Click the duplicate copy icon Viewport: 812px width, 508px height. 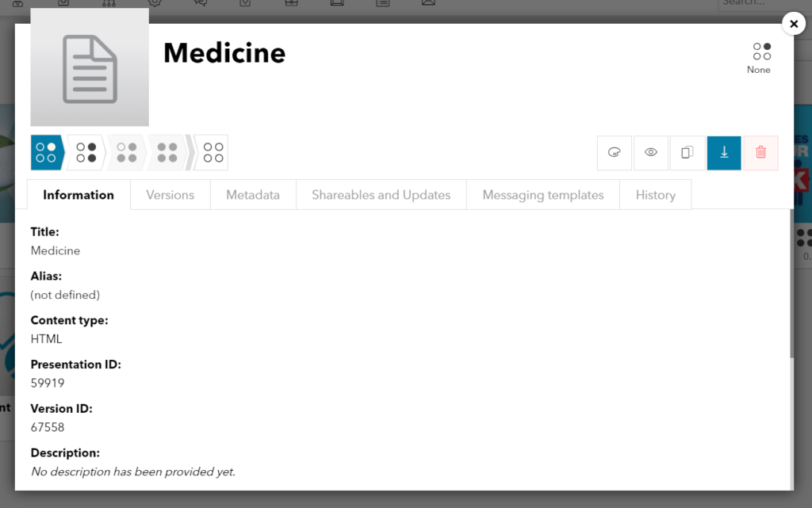tap(688, 153)
